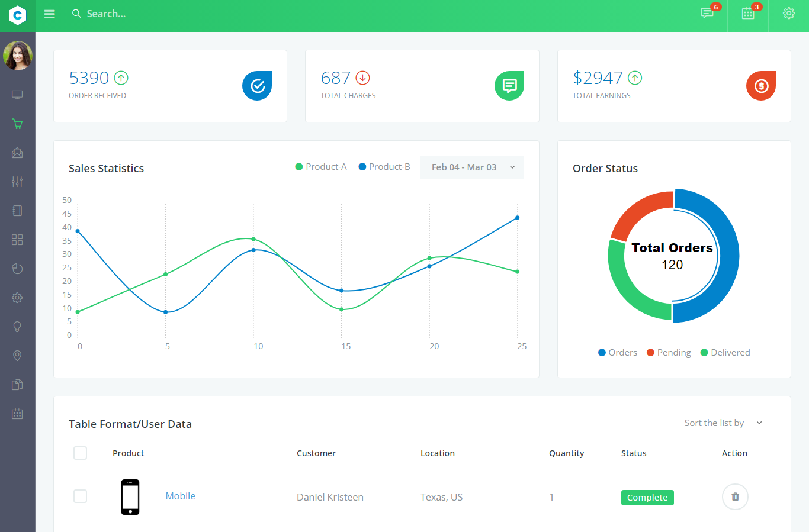Open the calendar icon with 3 badge
Screen dimensions: 809x532
[x=748, y=14]
